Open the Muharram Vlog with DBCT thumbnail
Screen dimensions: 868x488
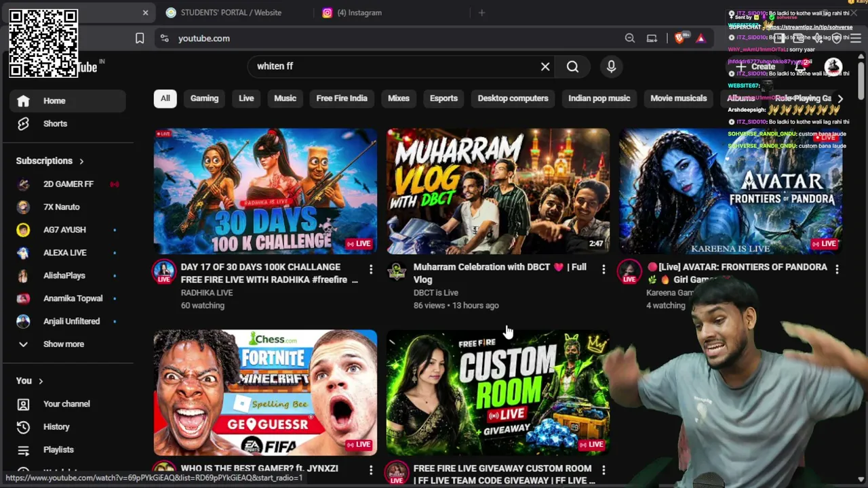coord(498,191)
